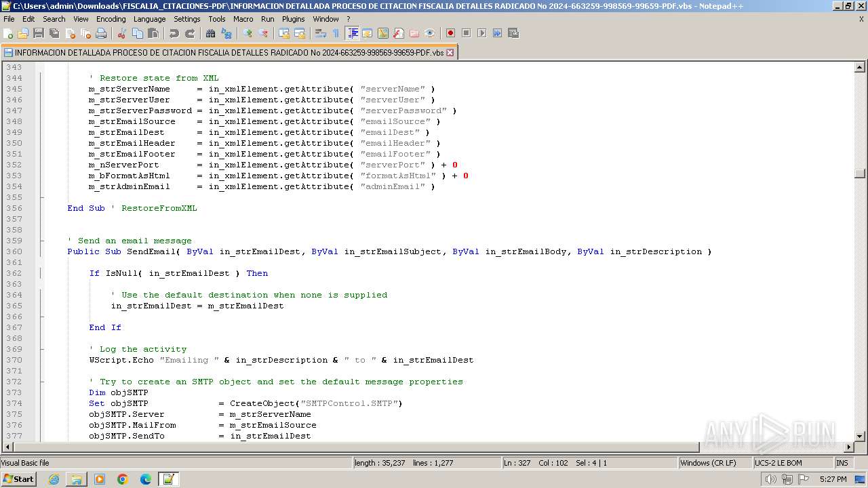Screen dimensions: 868x488
Task: Create a new document with New icon
Action: click(x=8, y=33)
